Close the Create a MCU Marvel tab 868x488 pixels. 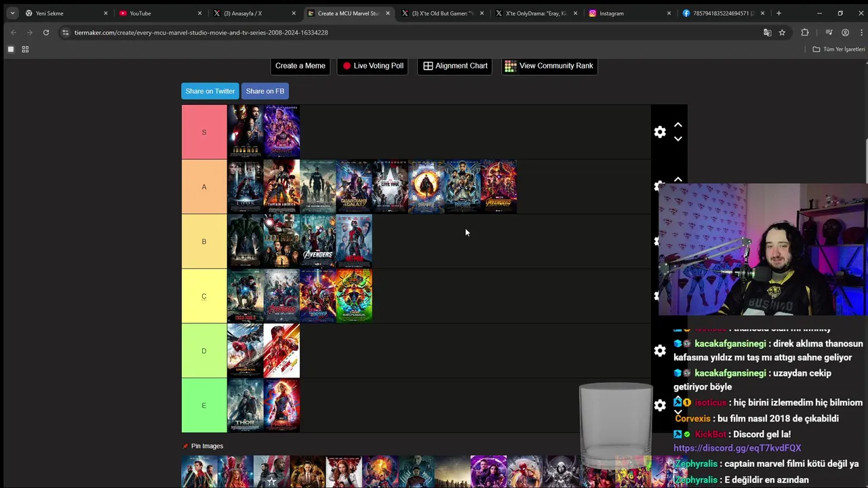[x=388, y=13]
